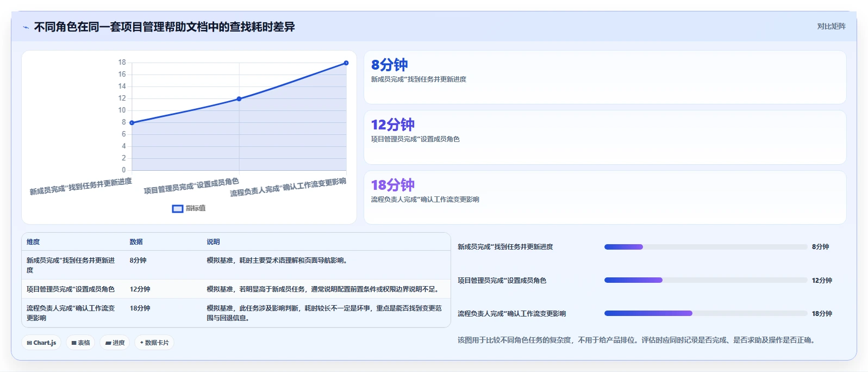The image size is (868, 372).
Task: Click progress row label 项目管理员完成“设置成员角色
Action: pyautogui.click(x=502, y=281)
